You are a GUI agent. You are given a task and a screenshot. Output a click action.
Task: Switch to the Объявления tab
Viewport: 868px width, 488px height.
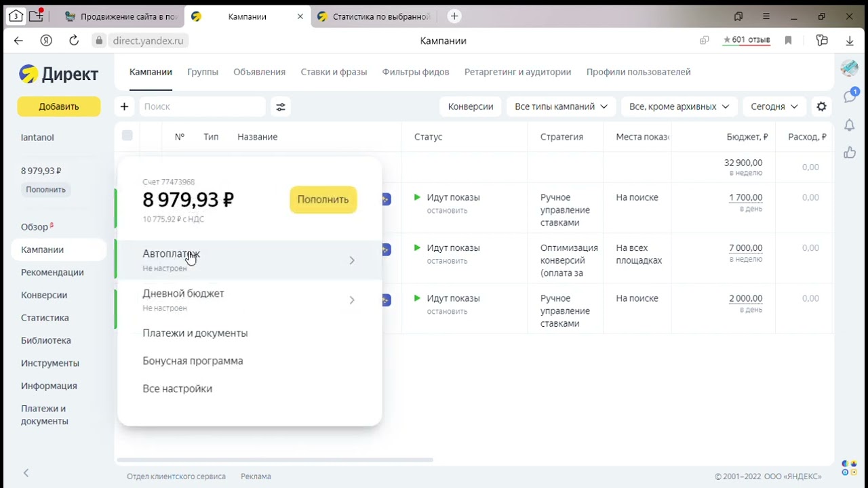259,72
